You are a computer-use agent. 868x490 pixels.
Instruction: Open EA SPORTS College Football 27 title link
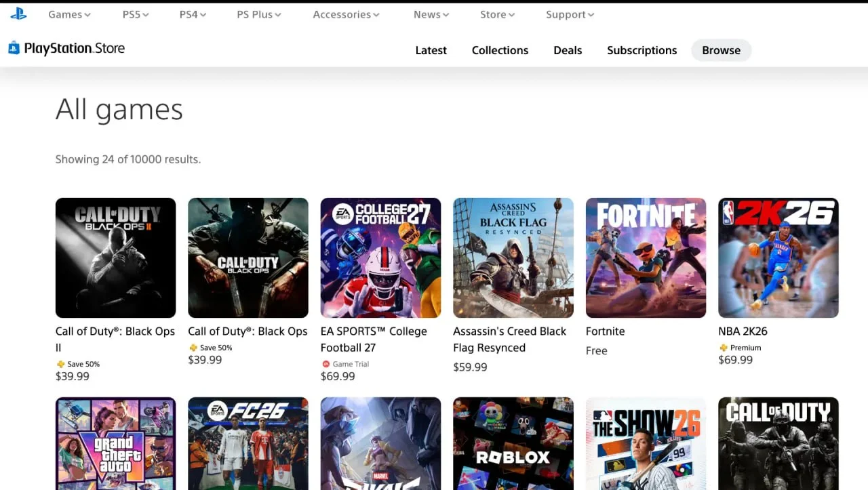click(374, 340)
